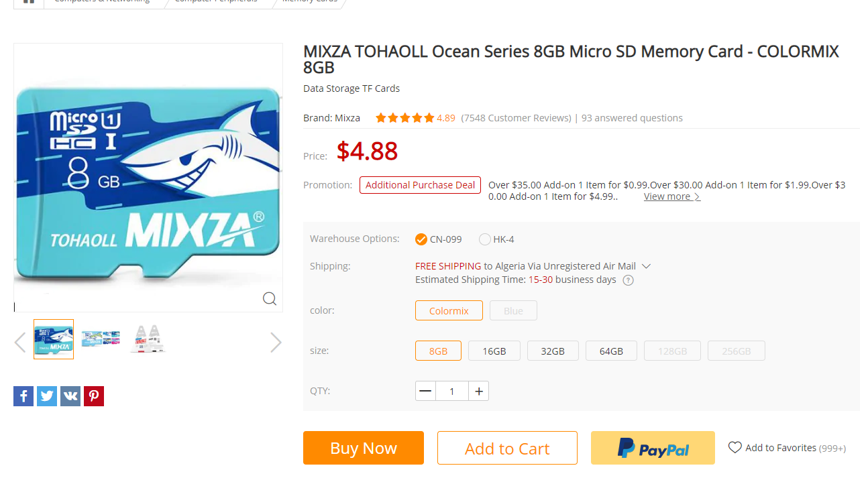Select the CN-099 warehouse option
868x480 pixels.
coord(421,239)
